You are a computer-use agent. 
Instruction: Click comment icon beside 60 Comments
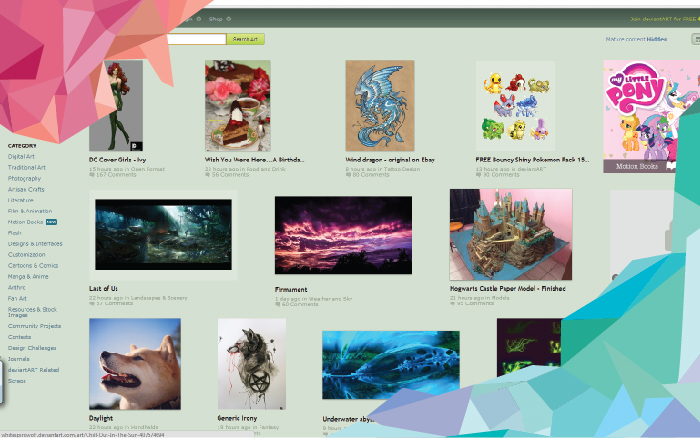[x=278, y=305]
